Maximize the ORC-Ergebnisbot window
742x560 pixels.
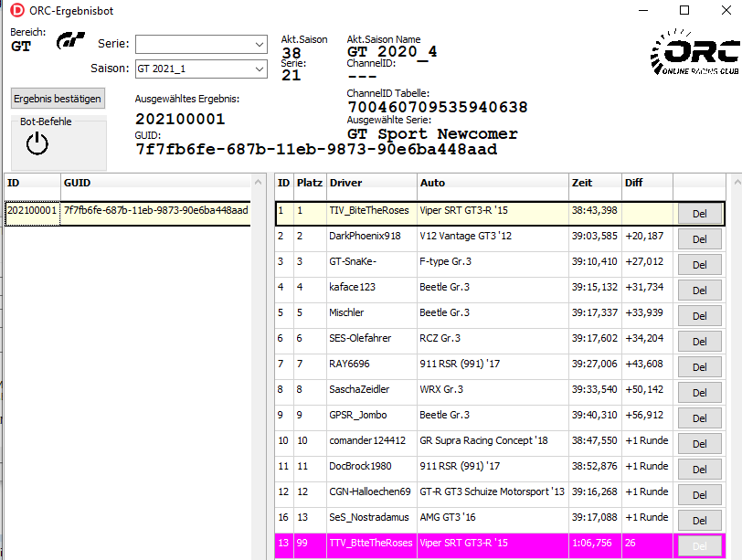coord(684,10)
